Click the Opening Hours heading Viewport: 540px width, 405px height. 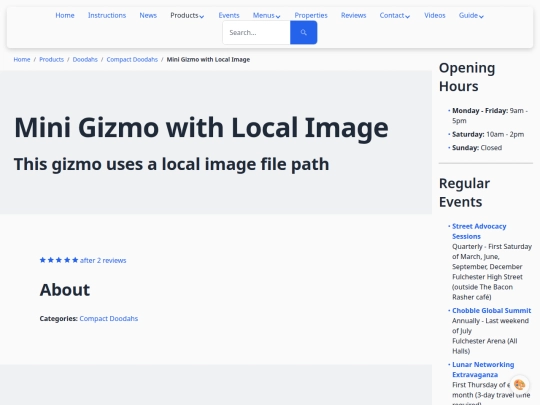coord(467,77)
